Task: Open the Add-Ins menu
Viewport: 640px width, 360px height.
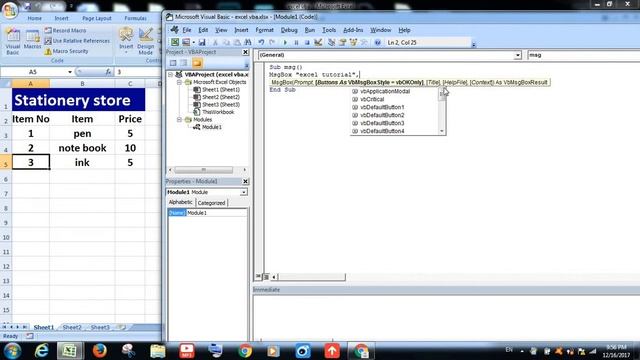Action: click(353, 30)
